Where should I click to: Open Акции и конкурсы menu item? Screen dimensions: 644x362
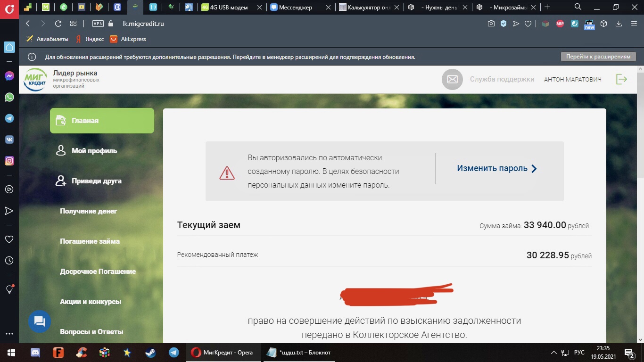(x=91, y=302)
